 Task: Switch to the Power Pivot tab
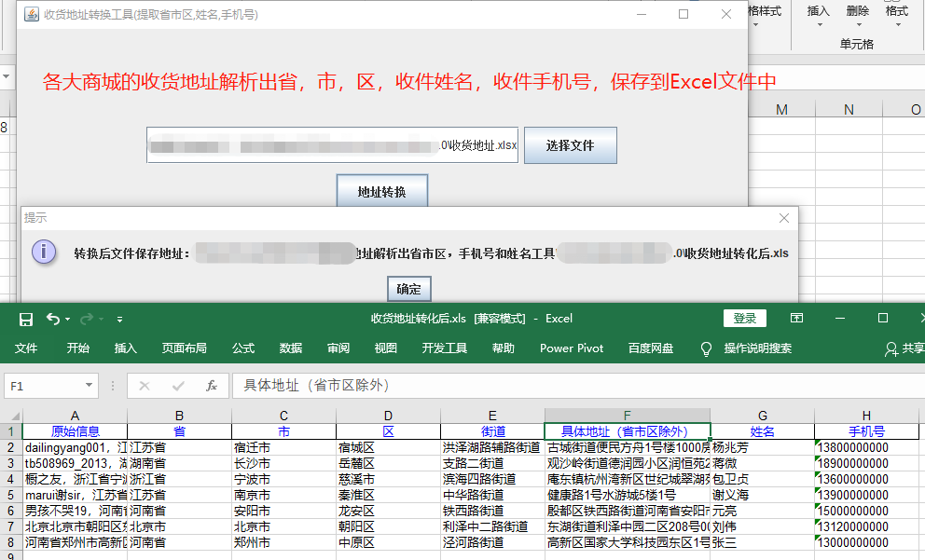click(x=572, y=348)
